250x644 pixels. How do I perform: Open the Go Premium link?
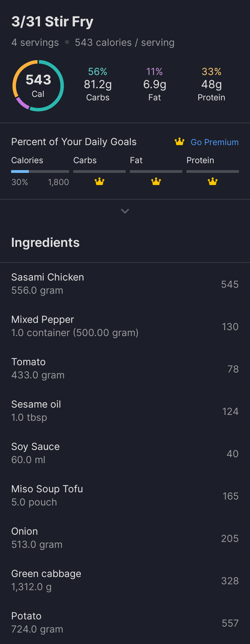click(x=214, y=142)
